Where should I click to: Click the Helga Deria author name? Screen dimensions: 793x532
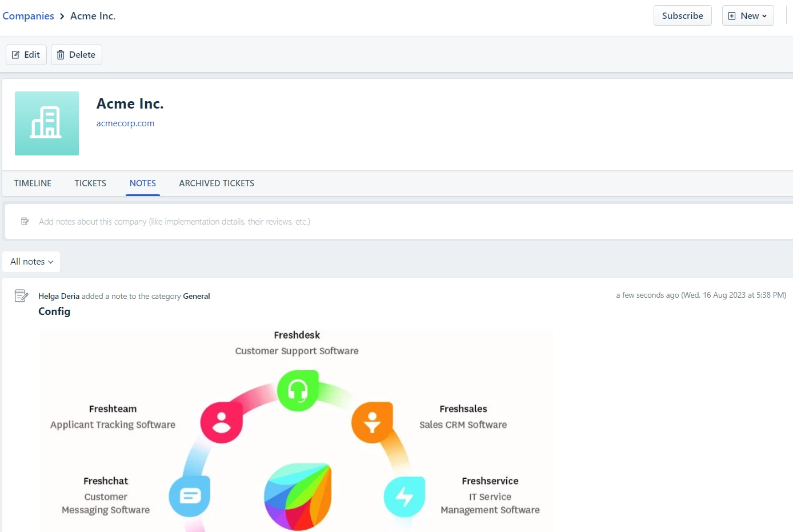click(x=59, y=296)
